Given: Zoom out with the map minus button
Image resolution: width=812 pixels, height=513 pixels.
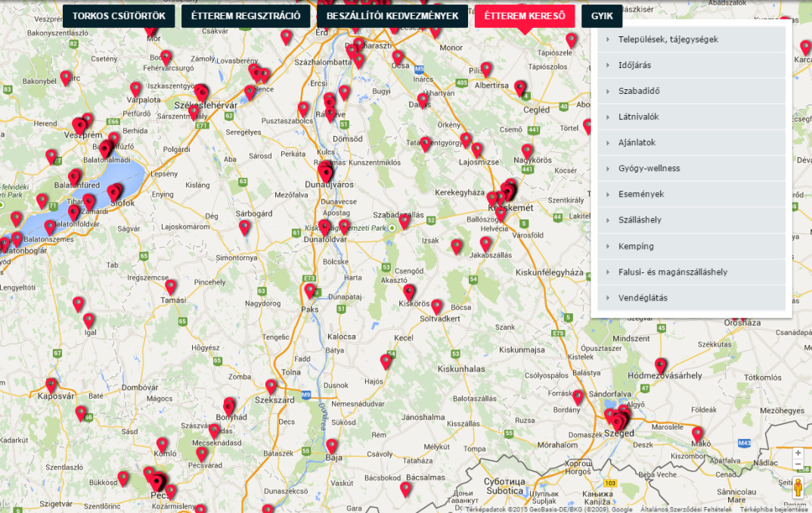Looking at the screenshot, I should tap(797, 464).
